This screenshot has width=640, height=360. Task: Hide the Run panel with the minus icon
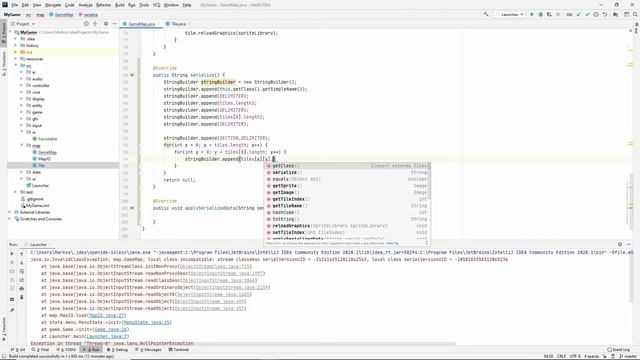point(629,244)
